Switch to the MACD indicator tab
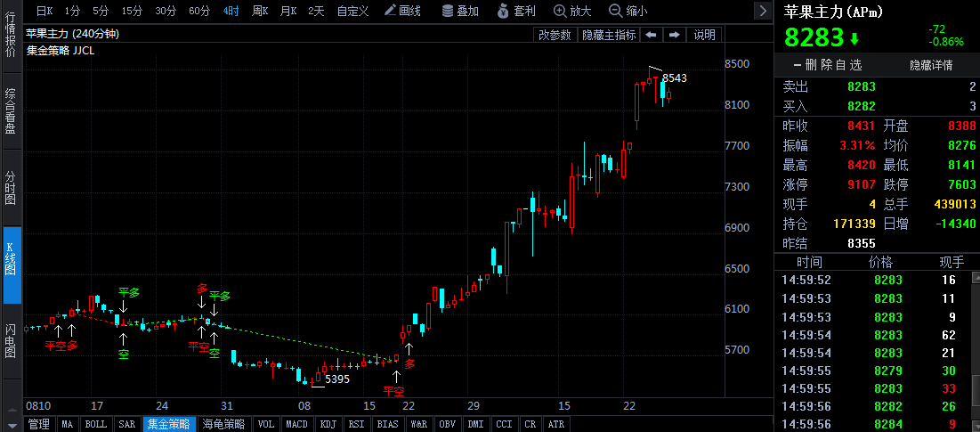 tap(296, 425)
